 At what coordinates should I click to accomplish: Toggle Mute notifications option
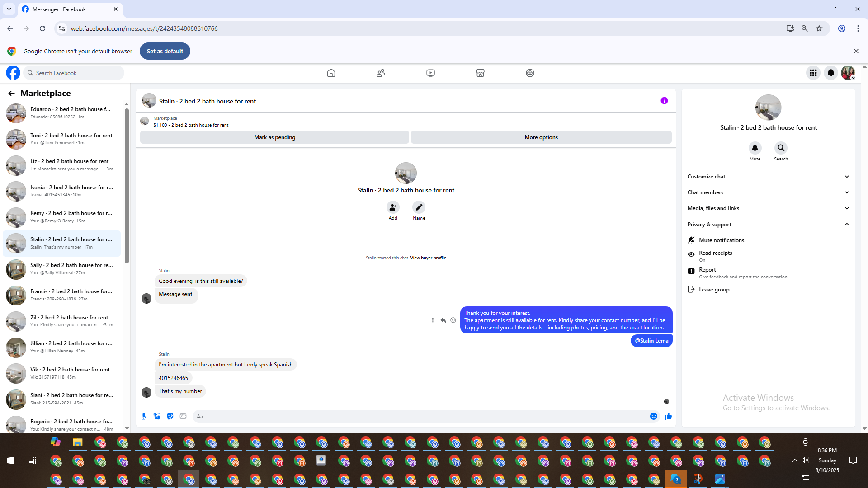point(721,240)
